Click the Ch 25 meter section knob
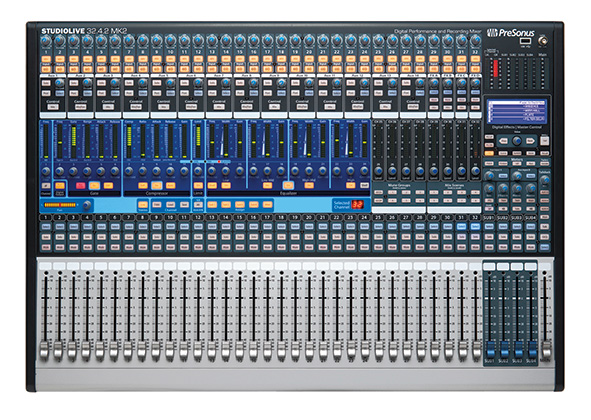Screen dimensions: 591x420 coord(378,171)
